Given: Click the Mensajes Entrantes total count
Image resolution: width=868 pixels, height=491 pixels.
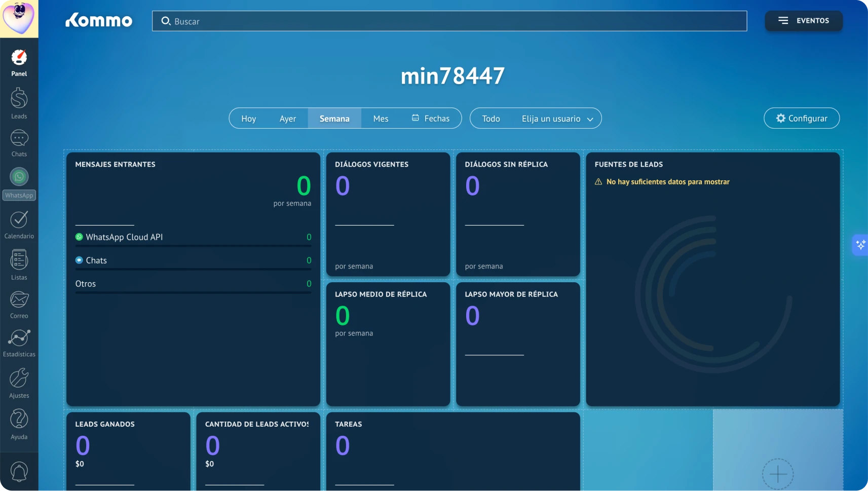Looking at the screenshot, I should [304, 185].
